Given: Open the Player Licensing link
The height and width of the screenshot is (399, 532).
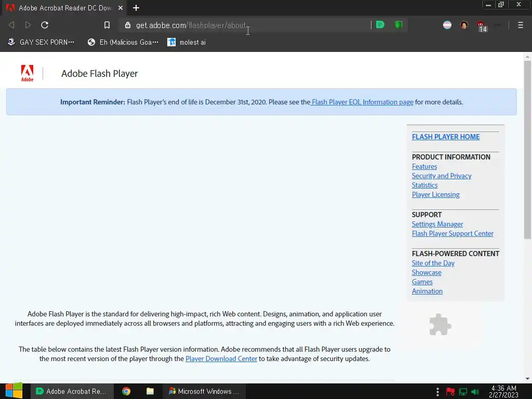Looking at the screenshot, I should pyautogui.click(x=436, y=195).
